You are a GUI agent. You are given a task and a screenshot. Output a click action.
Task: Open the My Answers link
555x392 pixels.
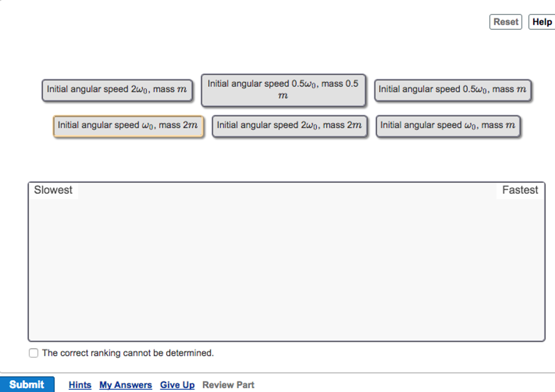click(x=126, y=385)
